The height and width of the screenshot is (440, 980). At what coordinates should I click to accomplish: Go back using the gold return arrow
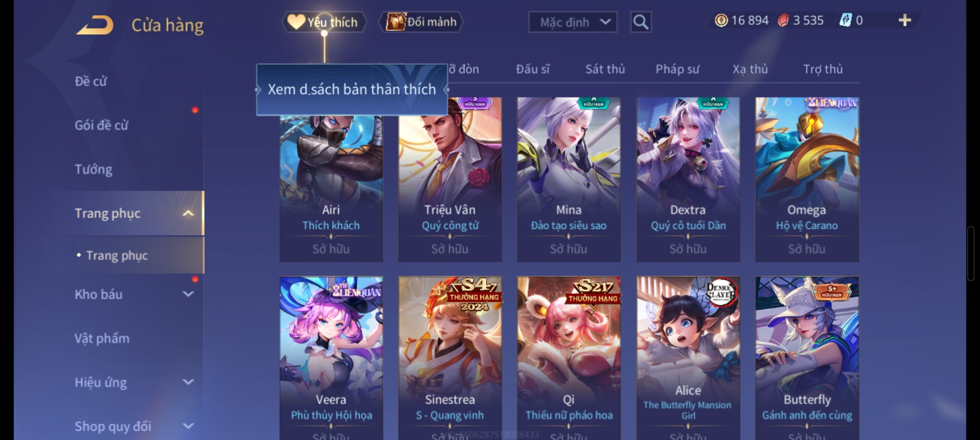point(94,25)
